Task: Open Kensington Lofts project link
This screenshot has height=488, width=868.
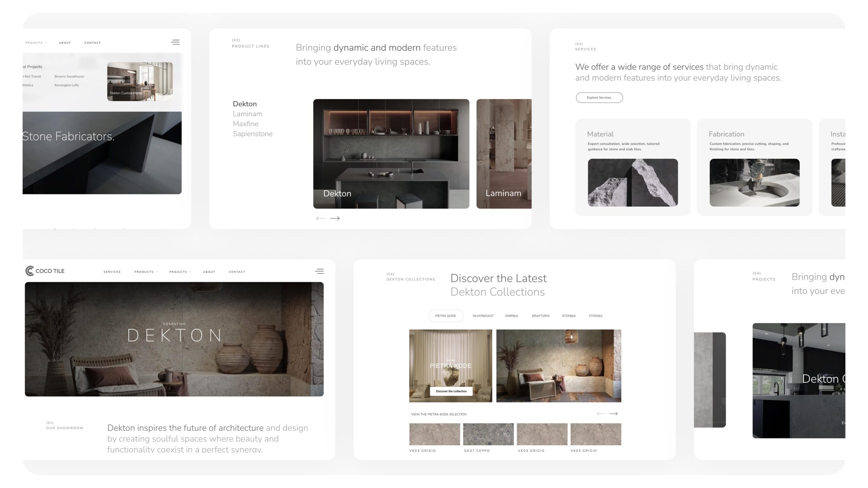Action: [x=66, y=85]
